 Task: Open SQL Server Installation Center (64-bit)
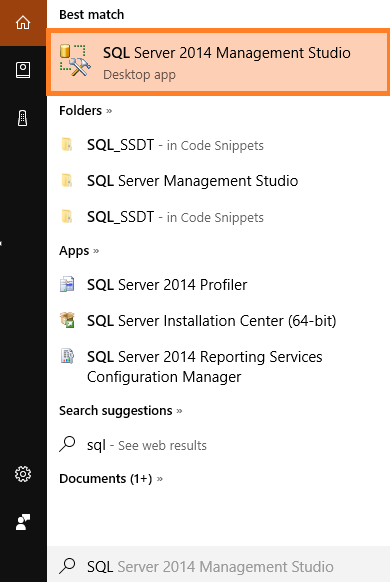218,321
